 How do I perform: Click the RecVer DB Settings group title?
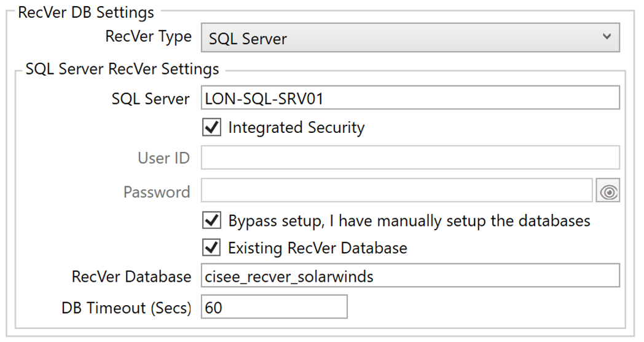click(86, 12)
